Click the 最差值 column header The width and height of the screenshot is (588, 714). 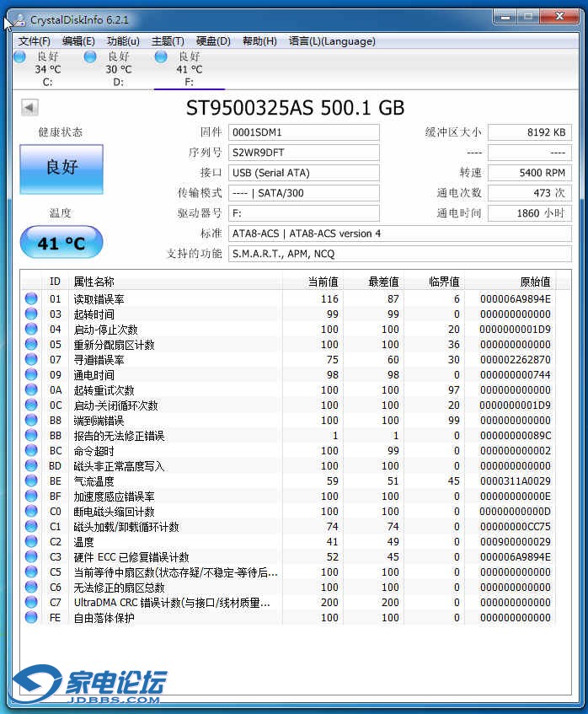(x=373, y=282)
